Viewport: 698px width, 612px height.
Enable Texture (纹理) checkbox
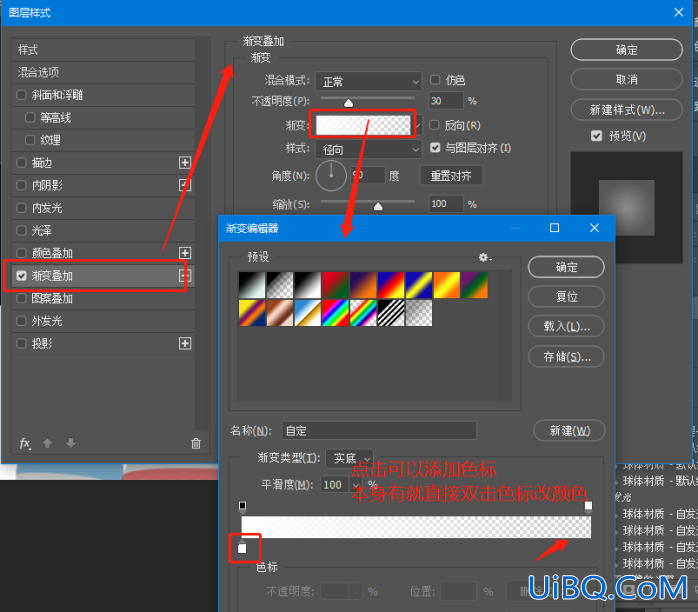point(30,140)
